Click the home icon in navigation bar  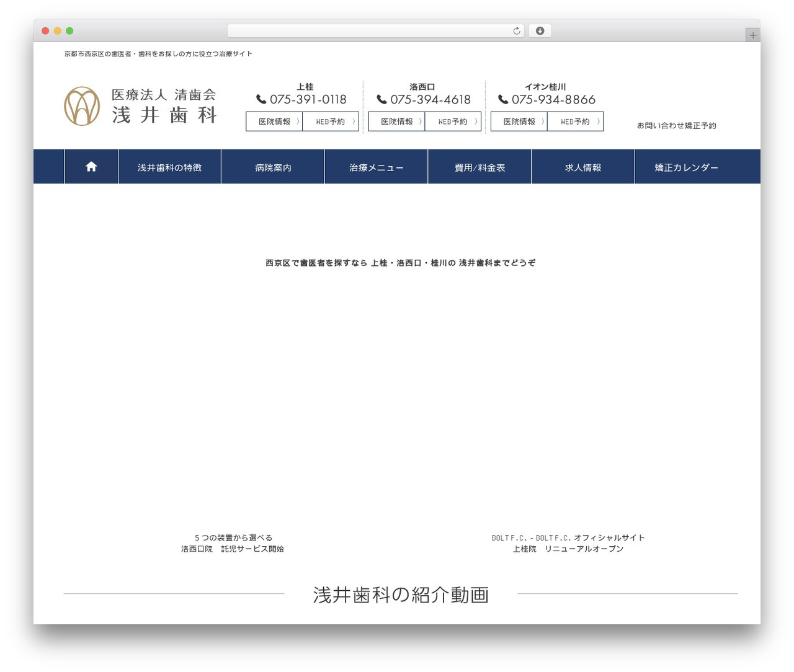click(x=91, y=166)
